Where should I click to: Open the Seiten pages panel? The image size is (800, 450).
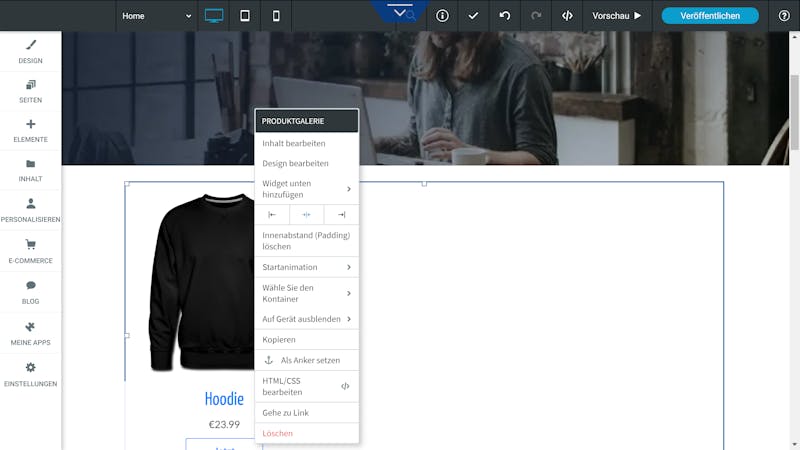click(x=31, y=91)
